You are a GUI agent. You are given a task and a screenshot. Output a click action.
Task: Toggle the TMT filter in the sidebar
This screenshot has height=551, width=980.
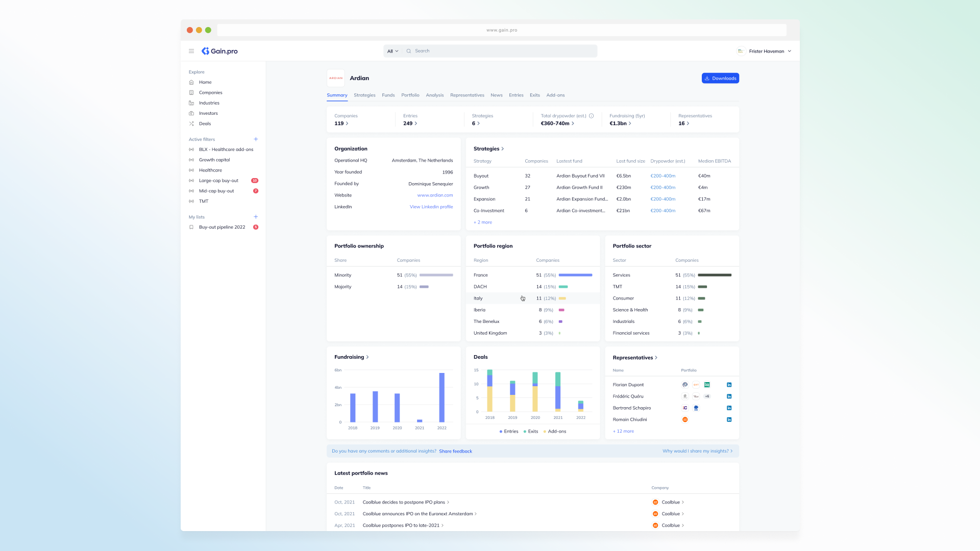(191, 201)
